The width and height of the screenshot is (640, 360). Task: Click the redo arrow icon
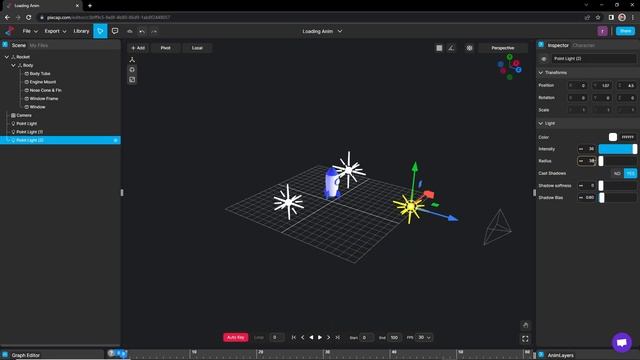pos(154,31)
